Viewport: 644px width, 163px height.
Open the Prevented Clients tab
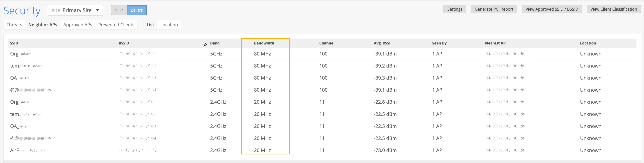[116, 25]
